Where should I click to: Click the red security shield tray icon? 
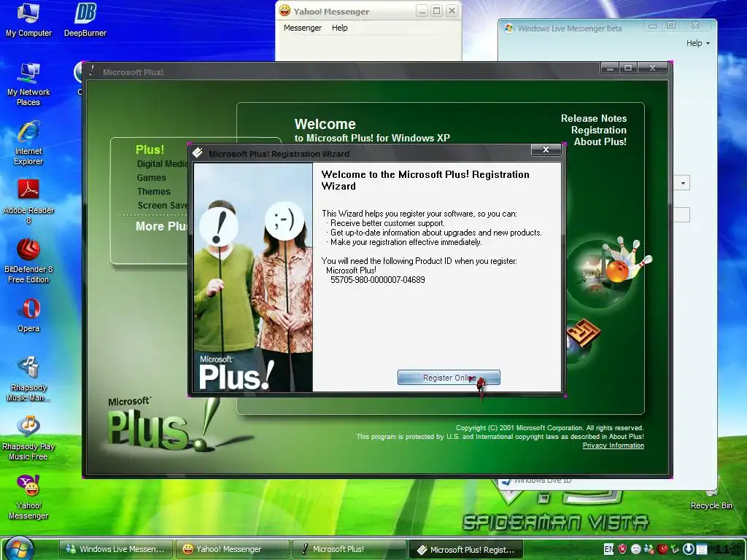tap(622, 549)
